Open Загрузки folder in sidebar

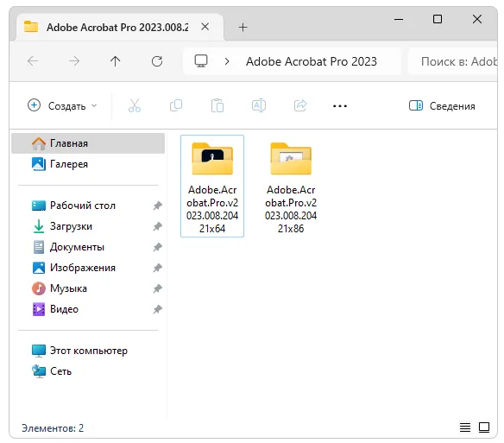[88, 226]
